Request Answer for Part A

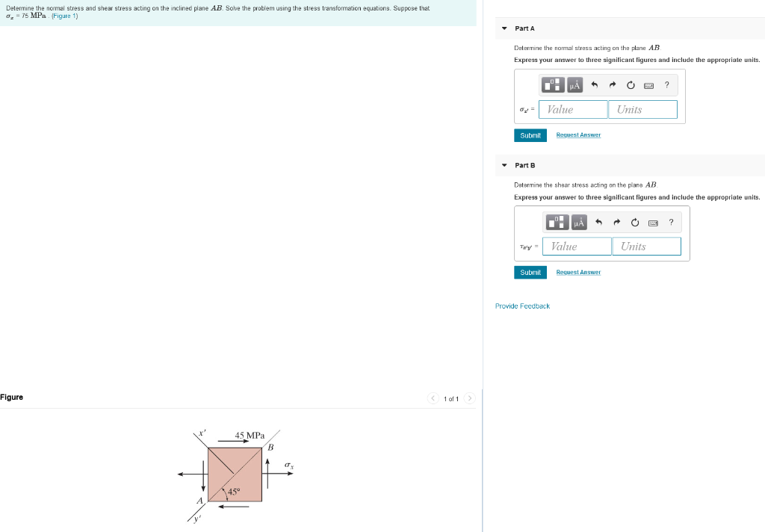point(578,135)
